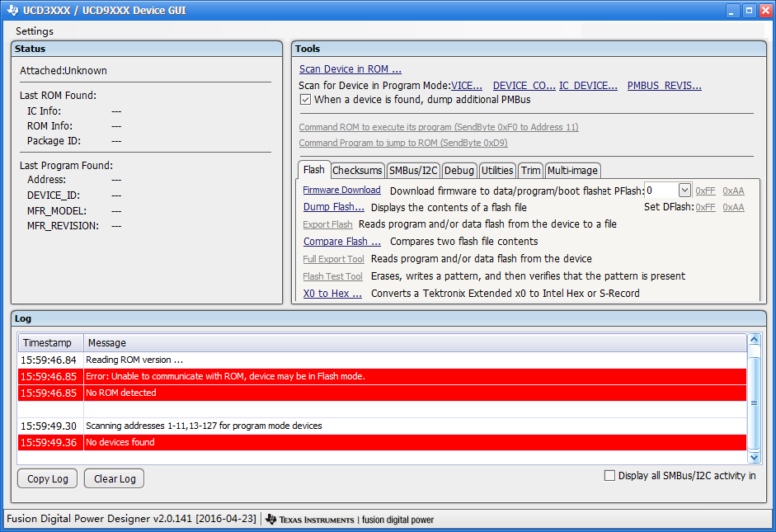Viewport: 776px width, 532px height.
Task: Click Command ROM to execute its program
Action: [x=439, y=127]
